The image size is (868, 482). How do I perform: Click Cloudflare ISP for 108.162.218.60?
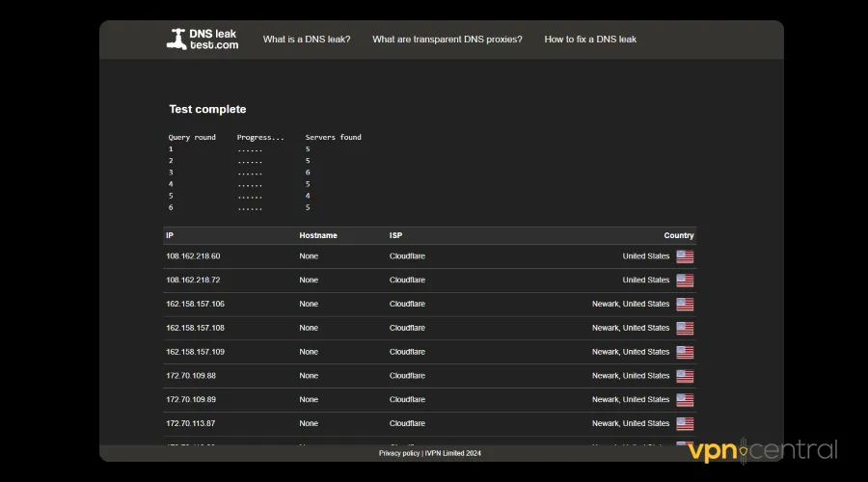pos(407,256)
